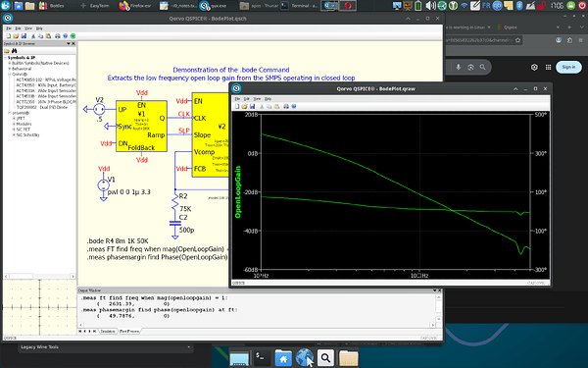The height and width of the screenshot is (368, 588).
Task: Switch to Post Process output tab
Action: tap(129, 332)
